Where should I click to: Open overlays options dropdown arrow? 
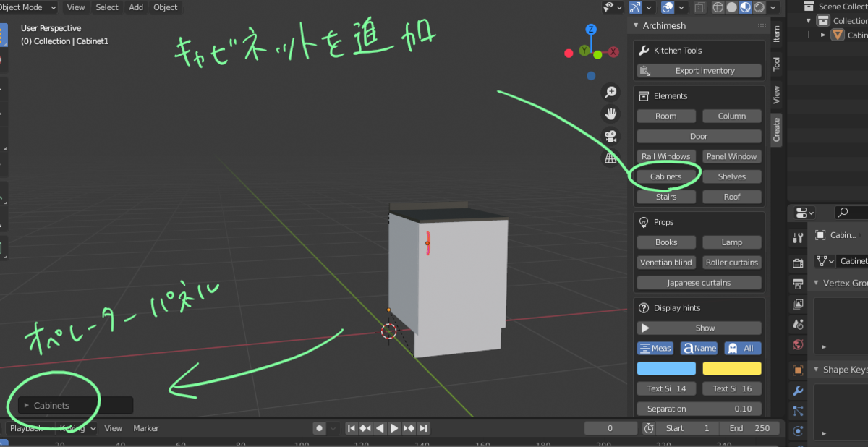click(x=681, y=7)
